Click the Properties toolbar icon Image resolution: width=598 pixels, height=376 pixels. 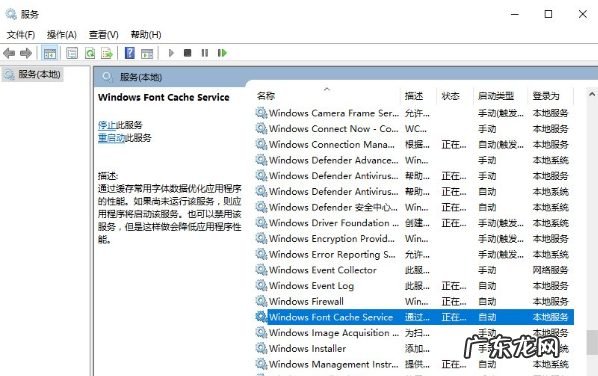(72, 53)
